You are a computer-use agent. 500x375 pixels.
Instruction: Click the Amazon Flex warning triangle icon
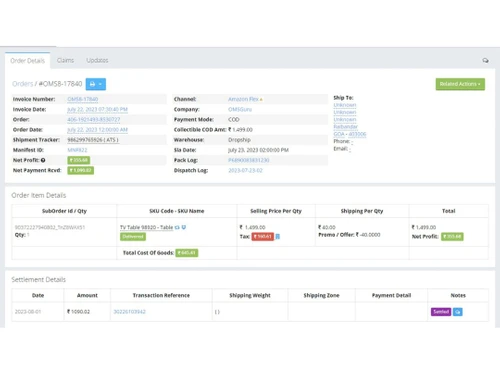[261, 100]
